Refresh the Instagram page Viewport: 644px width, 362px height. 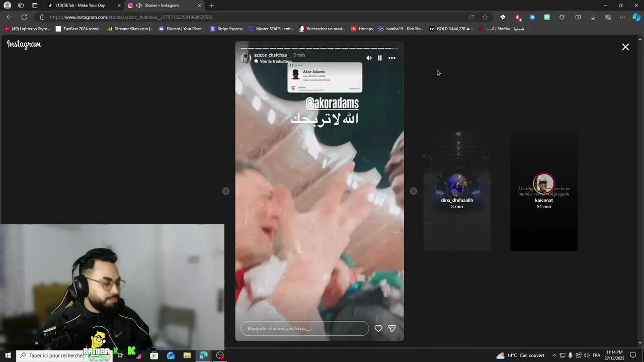pyautogui.click(x=24, y=17)
